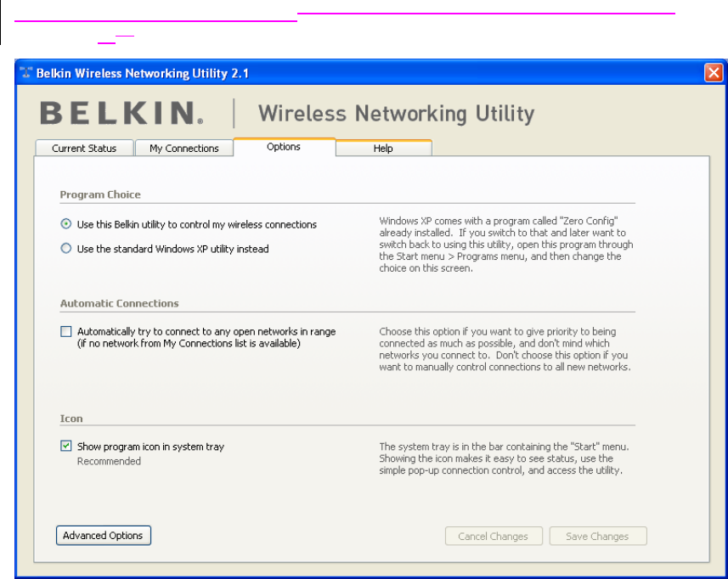Click the Cancel Changes button
The image size is (728, 579).
tap(494, 536)
